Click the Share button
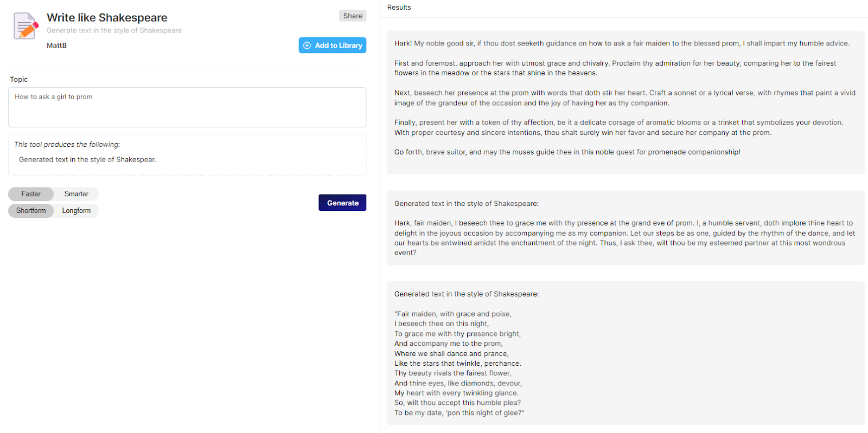Image resolution: width=868 pixels, height=433 pixels. (352, 15)
